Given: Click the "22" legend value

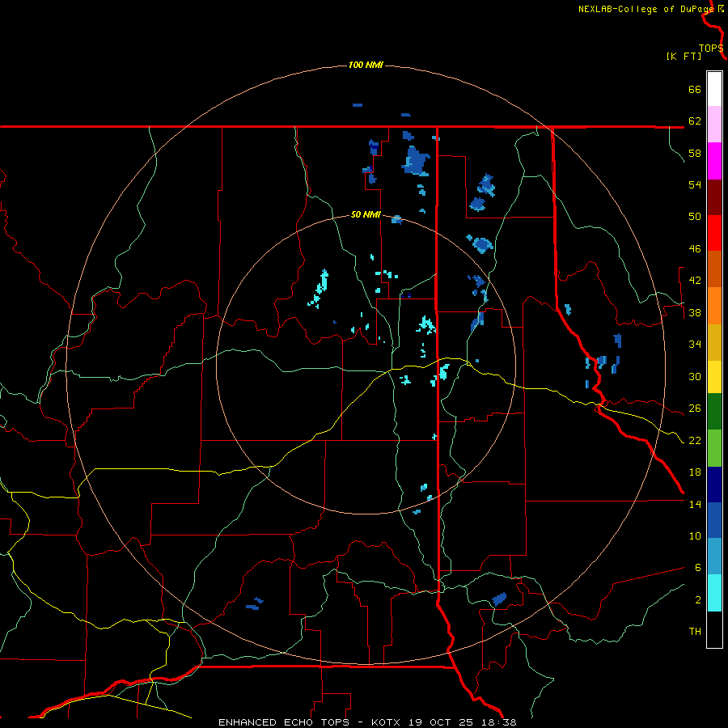Looking at the screenshot, I should (x=695, y=441).
